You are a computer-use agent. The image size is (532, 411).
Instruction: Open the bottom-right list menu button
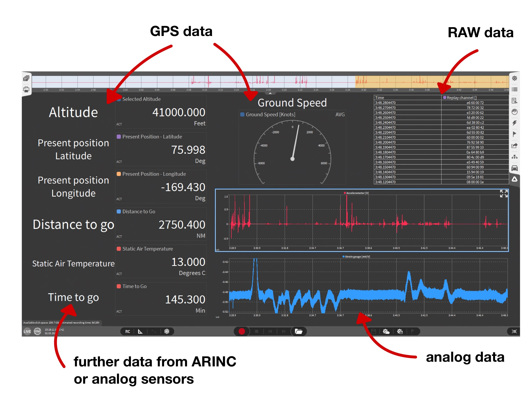(514, 331)
